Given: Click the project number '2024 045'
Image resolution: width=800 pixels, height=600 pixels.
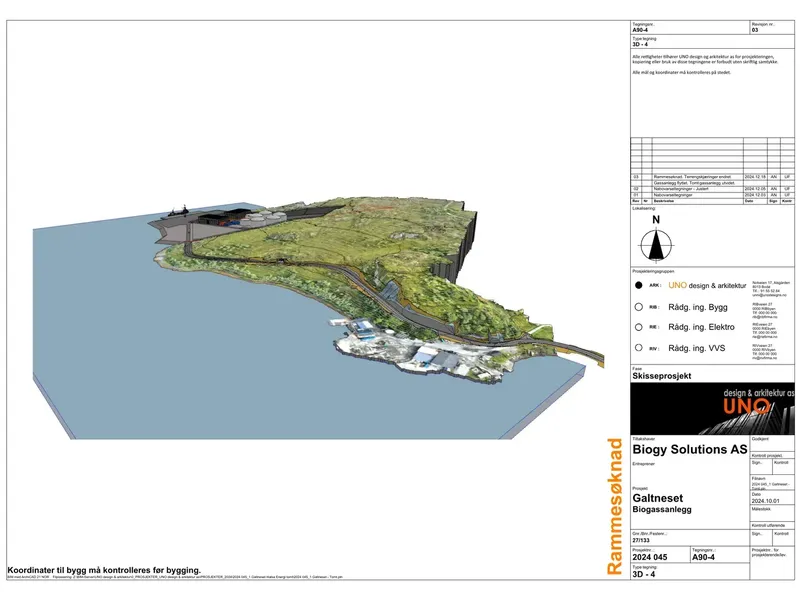Looking at the screenshot, I should [649, 557].
